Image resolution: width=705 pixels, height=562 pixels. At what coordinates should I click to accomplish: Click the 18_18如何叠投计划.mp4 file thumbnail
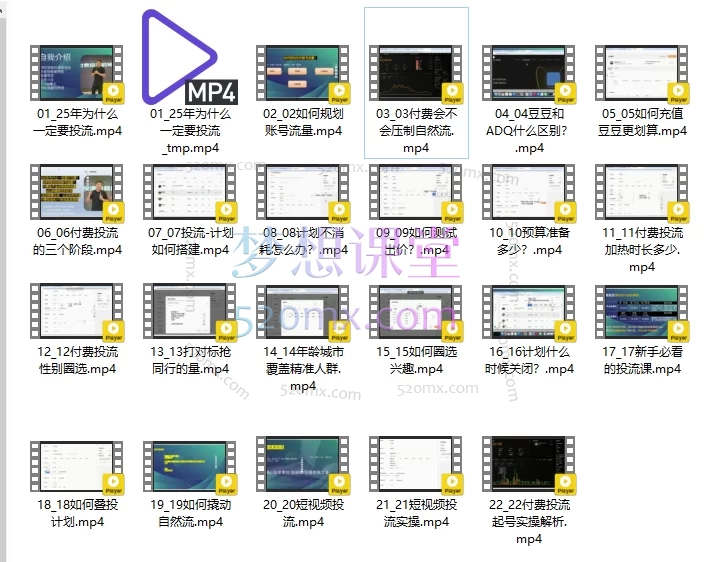77,465
